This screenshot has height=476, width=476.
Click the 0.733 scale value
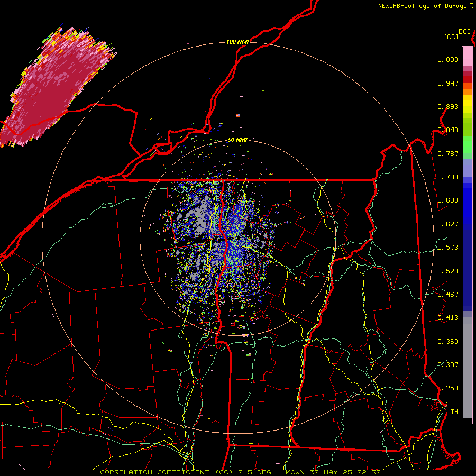448,177
